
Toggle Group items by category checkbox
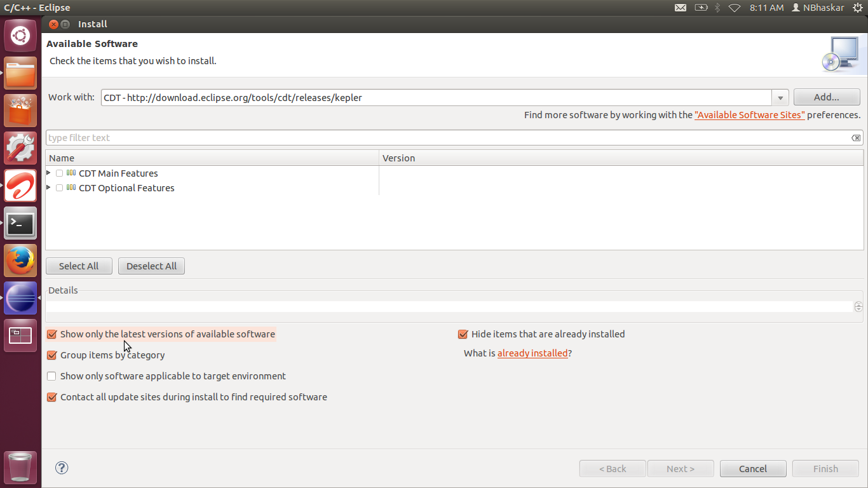[x=52, y=355]
